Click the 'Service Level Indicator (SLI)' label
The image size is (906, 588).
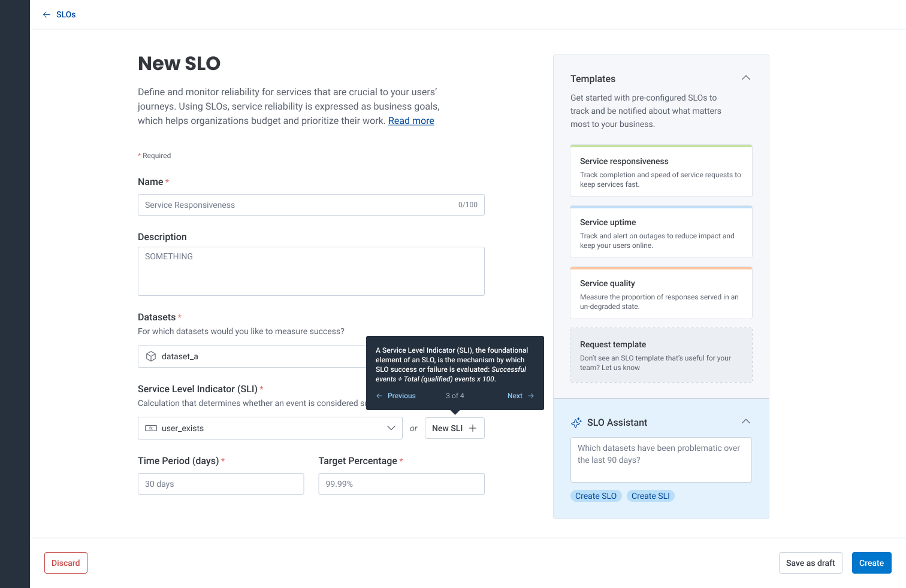pyautogui.click(x=198, y=389)
